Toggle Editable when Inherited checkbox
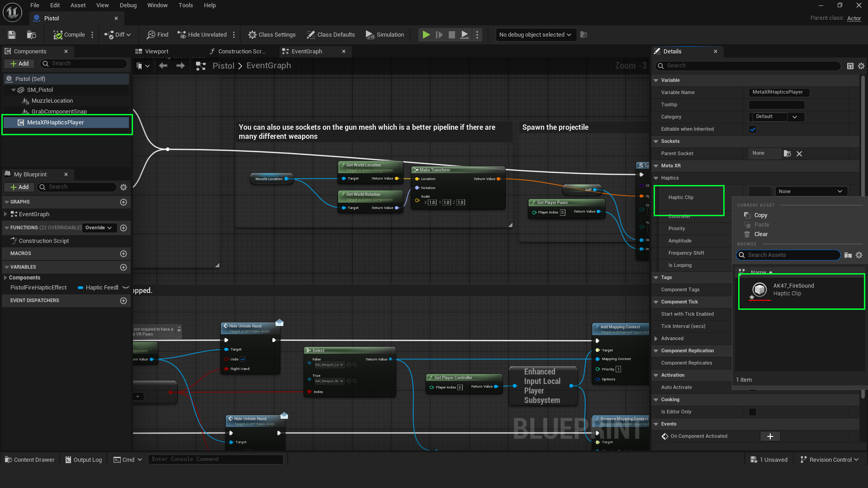 [753, 129]
